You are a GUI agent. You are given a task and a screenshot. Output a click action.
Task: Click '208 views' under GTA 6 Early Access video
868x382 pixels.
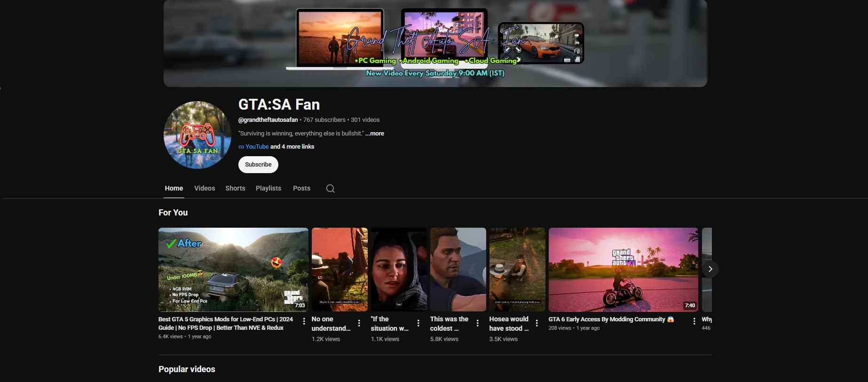pyautogui.click(x=560, y=328)
